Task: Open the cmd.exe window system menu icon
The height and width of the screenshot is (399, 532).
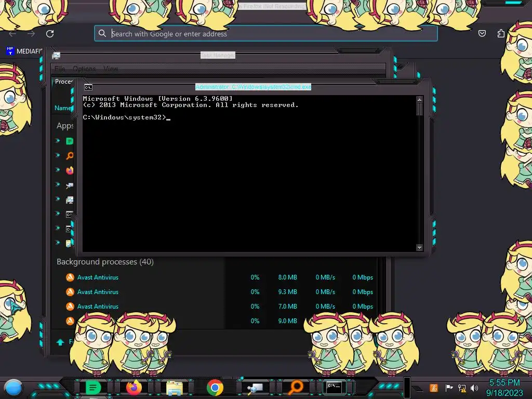Action: pyautogui.click(x=88, y=87)
